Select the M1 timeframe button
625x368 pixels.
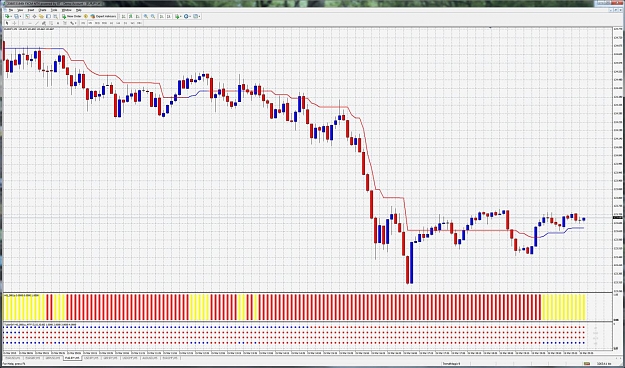pos(83,23)
